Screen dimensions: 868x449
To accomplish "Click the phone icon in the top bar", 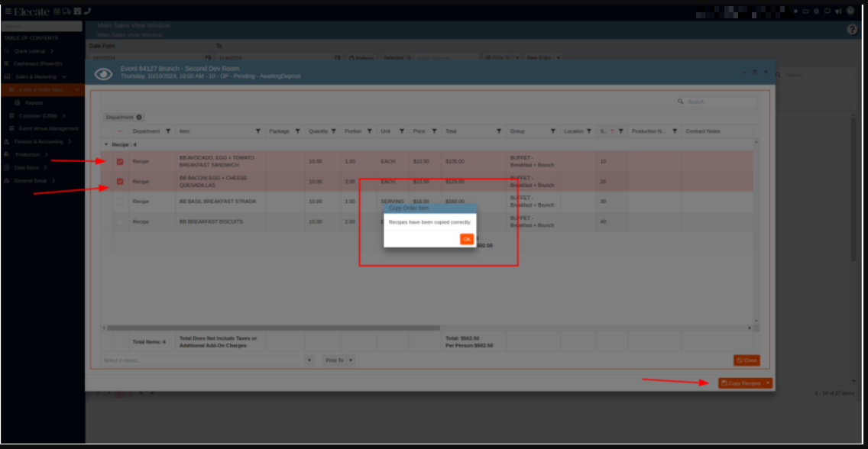I will point(87,11).
